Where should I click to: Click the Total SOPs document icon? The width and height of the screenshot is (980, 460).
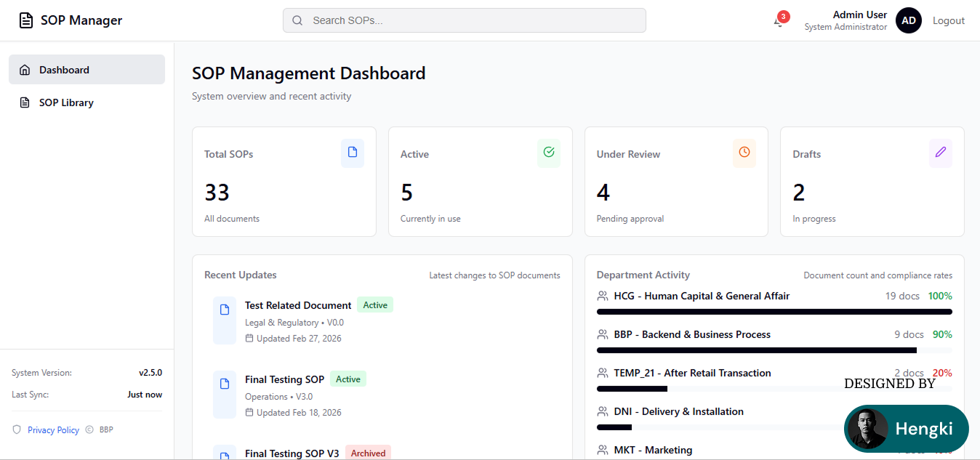[353, 153]
